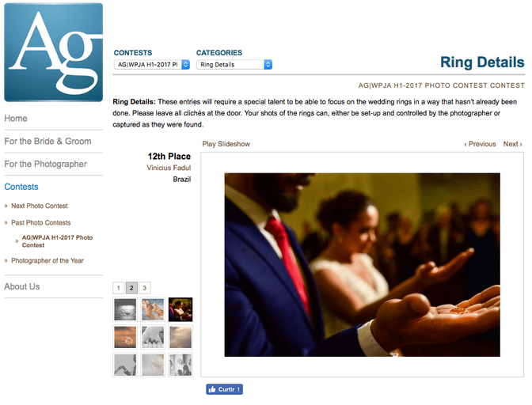This screenshot has width=532, height=405.
Task: Open the About Us page
Action: (21, 286)
